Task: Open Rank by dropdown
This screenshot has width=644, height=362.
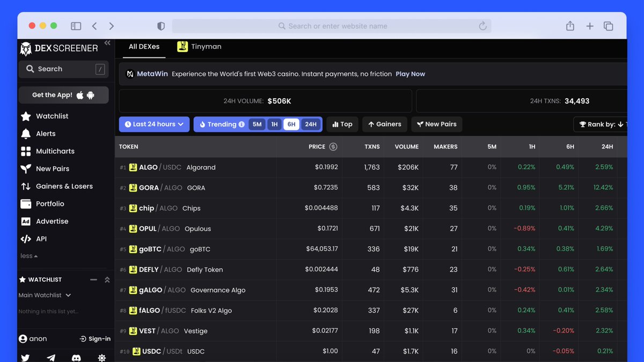Action: pyautogui.click(x=600, y=124)
